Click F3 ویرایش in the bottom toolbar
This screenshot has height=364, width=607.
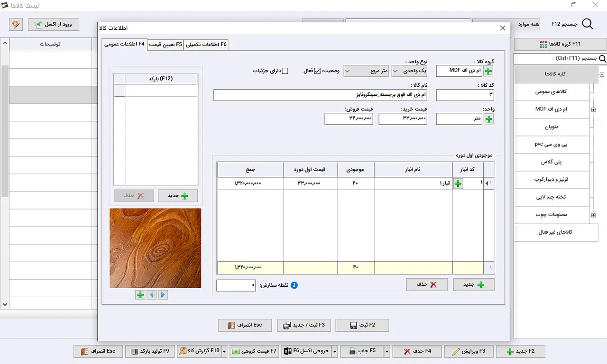(469, 351)
